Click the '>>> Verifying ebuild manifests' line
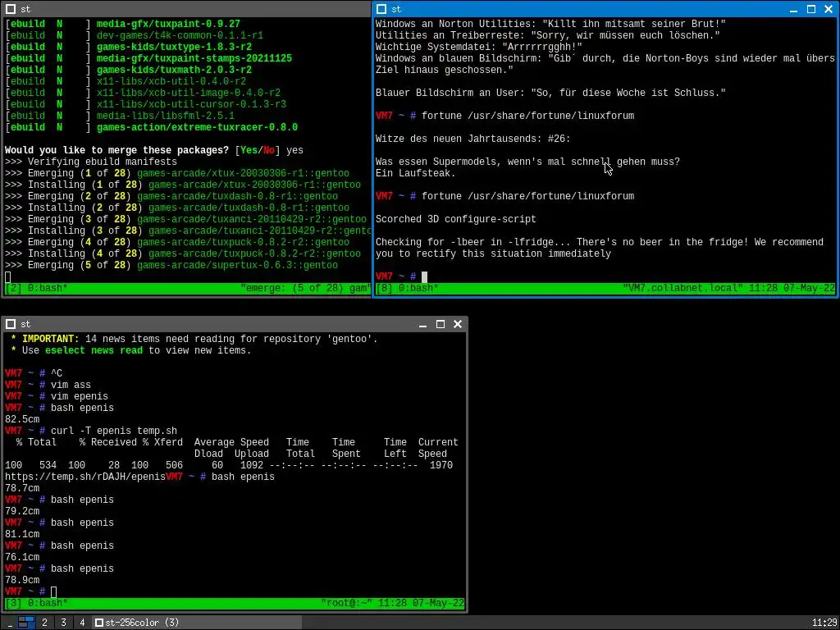 [x=91, y=162]
